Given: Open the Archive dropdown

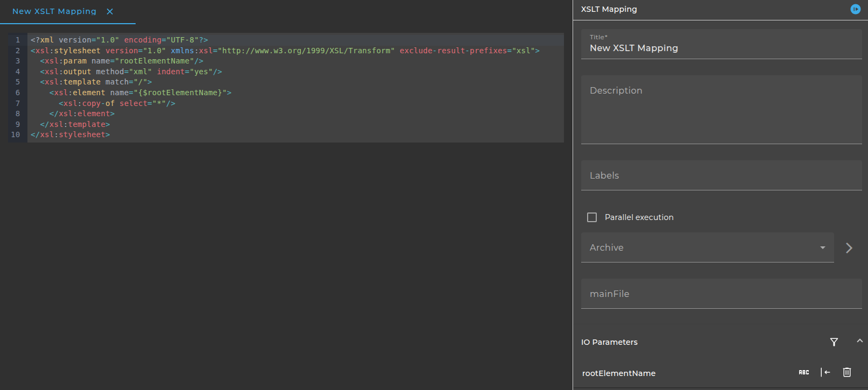Looking at the screenshot, I should pos(707,247).
